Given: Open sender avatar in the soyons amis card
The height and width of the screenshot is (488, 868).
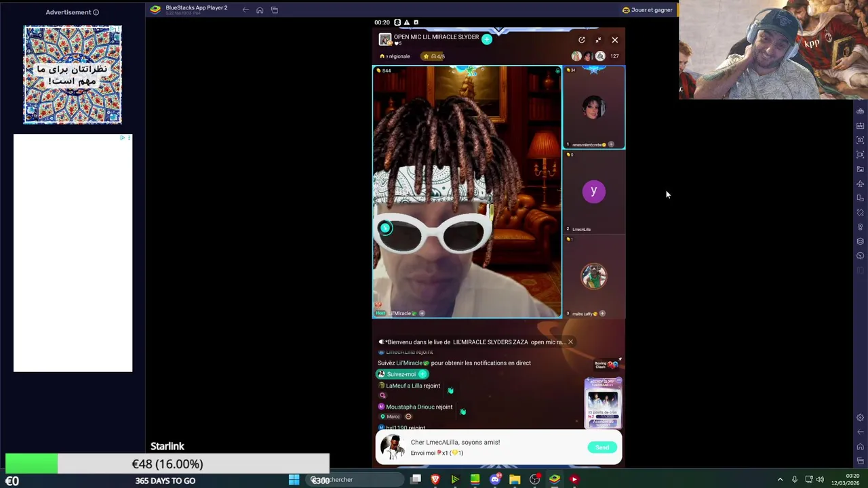Looking at the screenshot, I should click(x=393, y=448).
